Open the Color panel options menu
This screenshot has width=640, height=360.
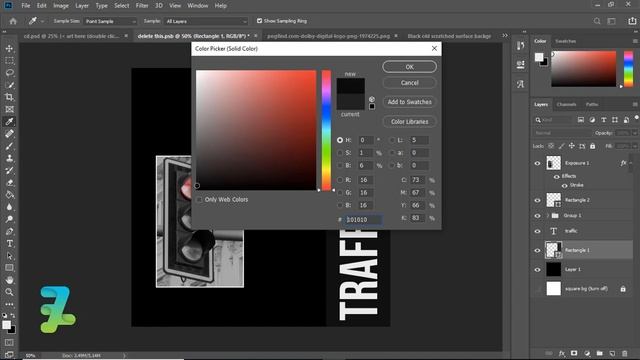[x=635, y=41]
